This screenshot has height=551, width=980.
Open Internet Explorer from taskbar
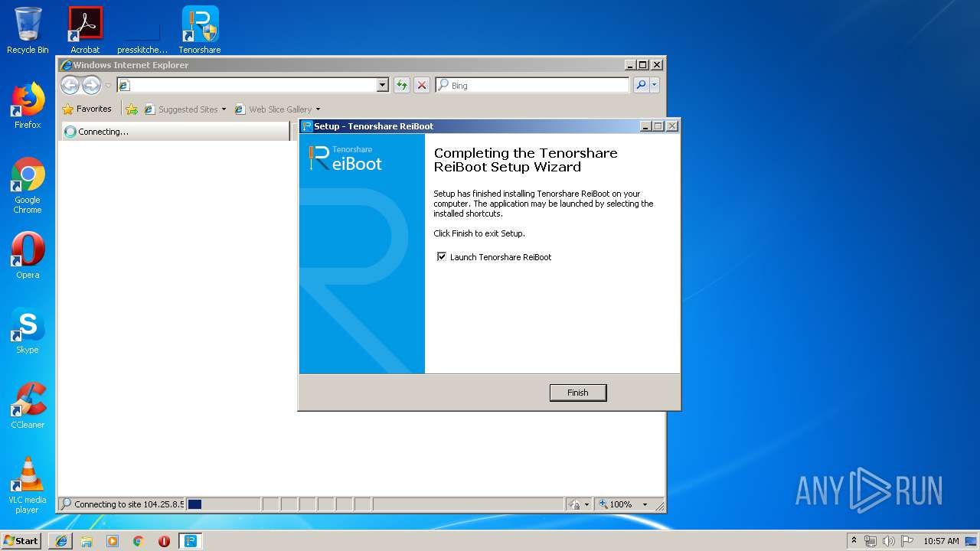(60, 541)
